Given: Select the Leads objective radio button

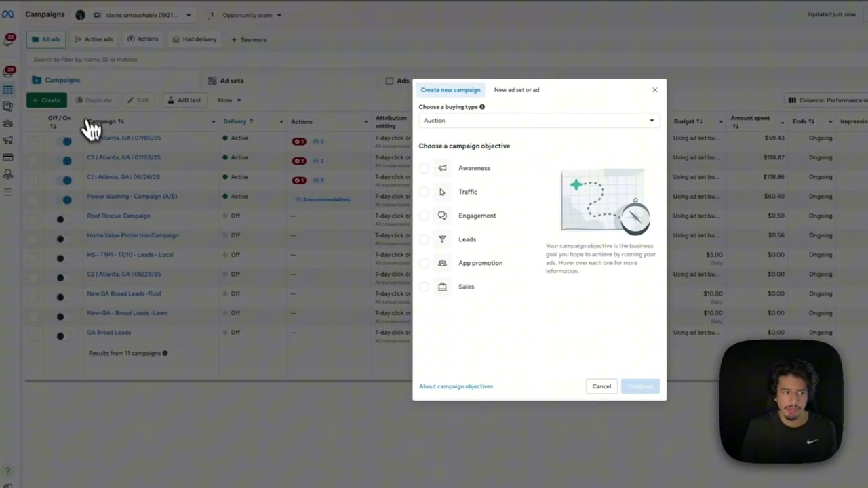Looking at the screenshot, I should [x=425, y=239].
